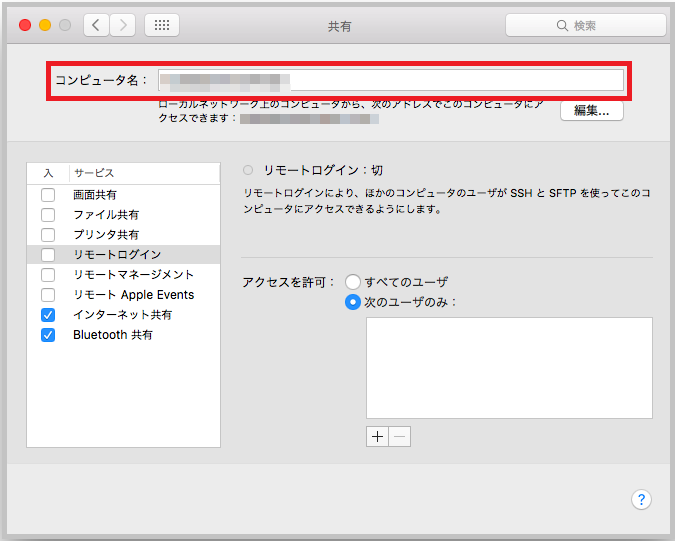Click the コンピュータ名 text field

click(391, 80)
